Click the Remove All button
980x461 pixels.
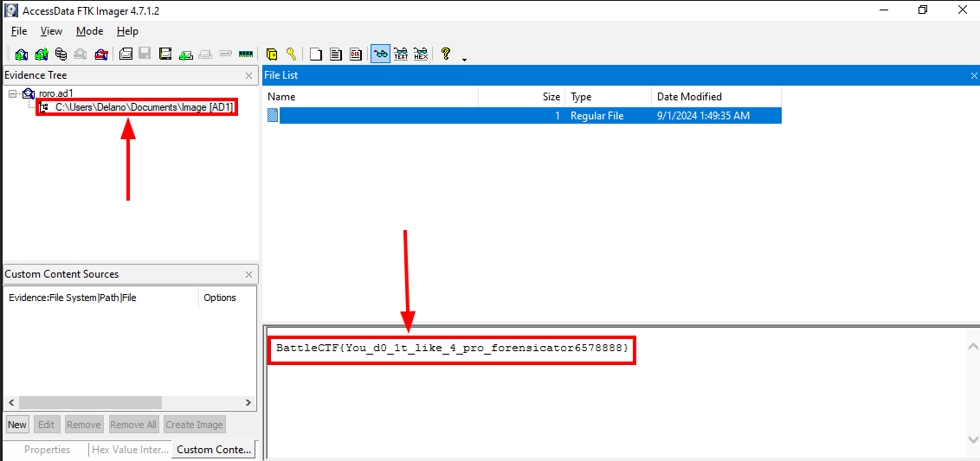[x=133, y=425]
